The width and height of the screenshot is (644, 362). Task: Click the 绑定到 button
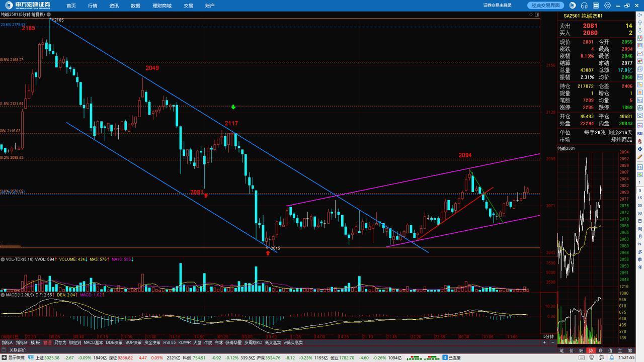(75, 342)
